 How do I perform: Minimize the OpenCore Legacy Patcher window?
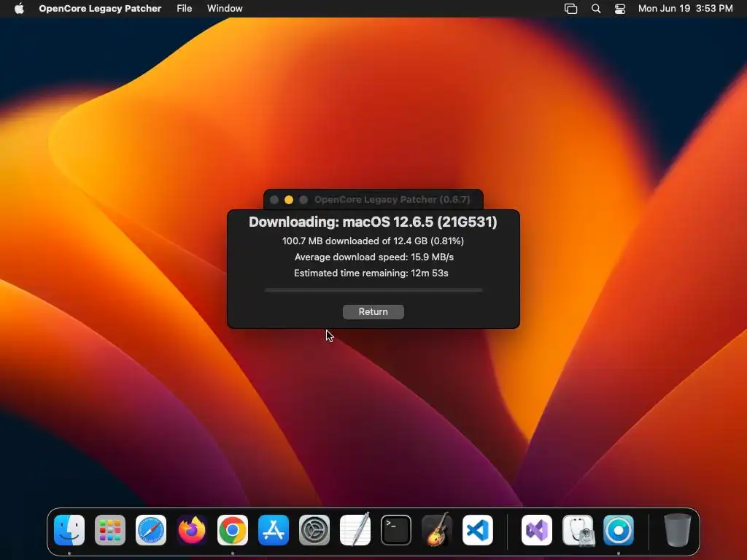289,200
